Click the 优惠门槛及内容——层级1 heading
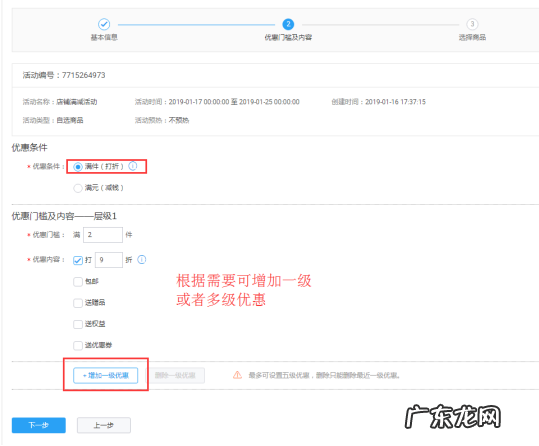The width and height of the screenshot is (539, 446). tap(64, 216)
